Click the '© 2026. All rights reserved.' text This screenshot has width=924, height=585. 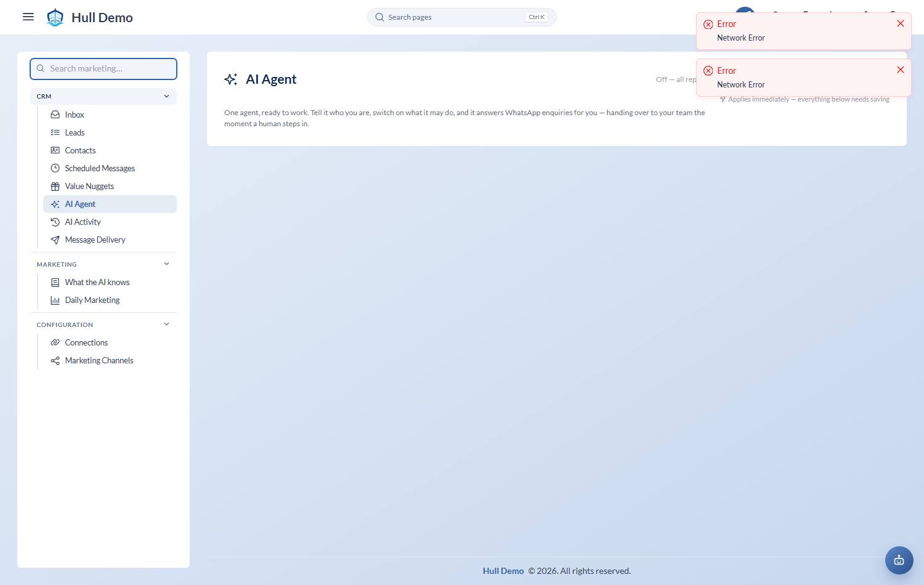[x=579, y=571]
